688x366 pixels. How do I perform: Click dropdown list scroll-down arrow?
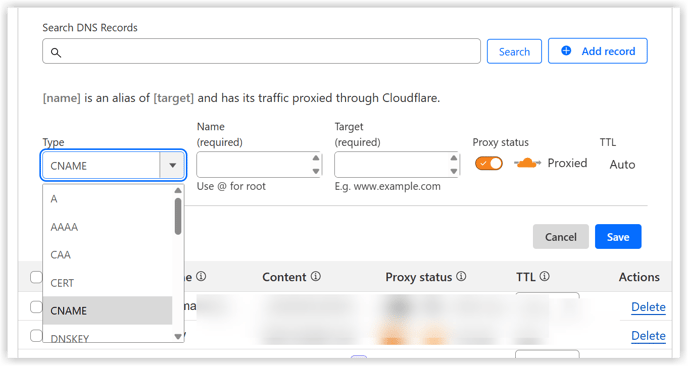tap(178, 337)
